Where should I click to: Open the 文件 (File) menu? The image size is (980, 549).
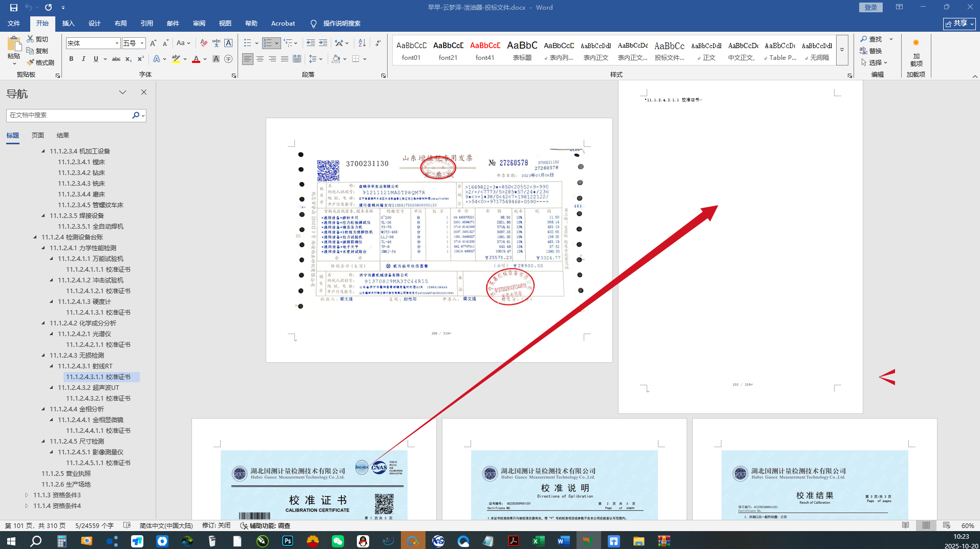click(x=14, y=24)
